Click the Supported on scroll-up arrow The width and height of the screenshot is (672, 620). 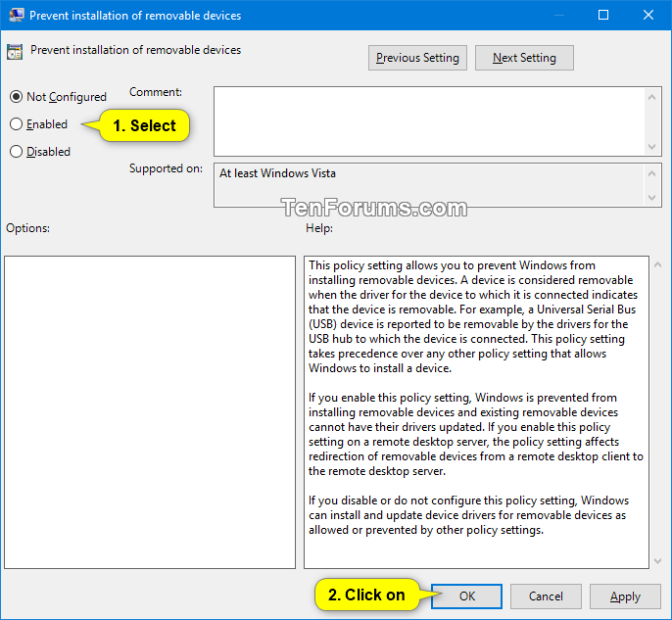click(651, 173)
